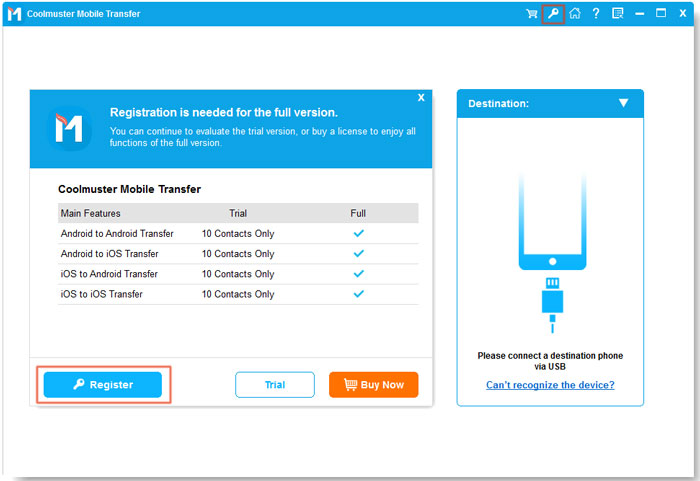This screenshot has width=700, height=481.
Task: Click the Full checkmark for Android to iOS Transfer
Action: tap(359, 254)
